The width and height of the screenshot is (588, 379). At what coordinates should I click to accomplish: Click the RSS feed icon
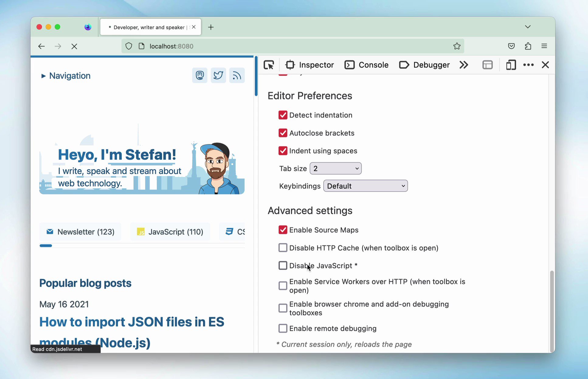tap(237, 75)
